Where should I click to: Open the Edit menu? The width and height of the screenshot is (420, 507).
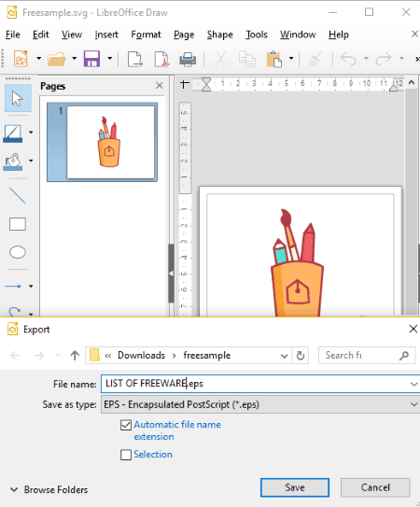pyautogui.click(x=41, y=35)
